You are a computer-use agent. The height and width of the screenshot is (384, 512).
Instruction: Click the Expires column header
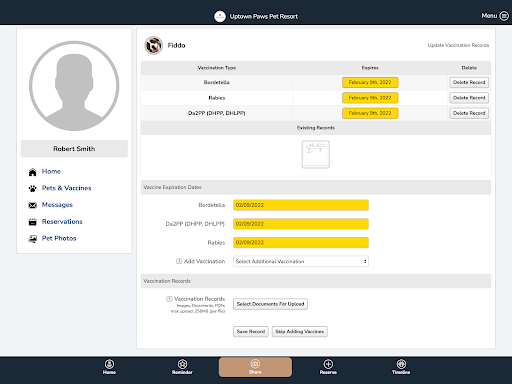(x=370, y=68)
